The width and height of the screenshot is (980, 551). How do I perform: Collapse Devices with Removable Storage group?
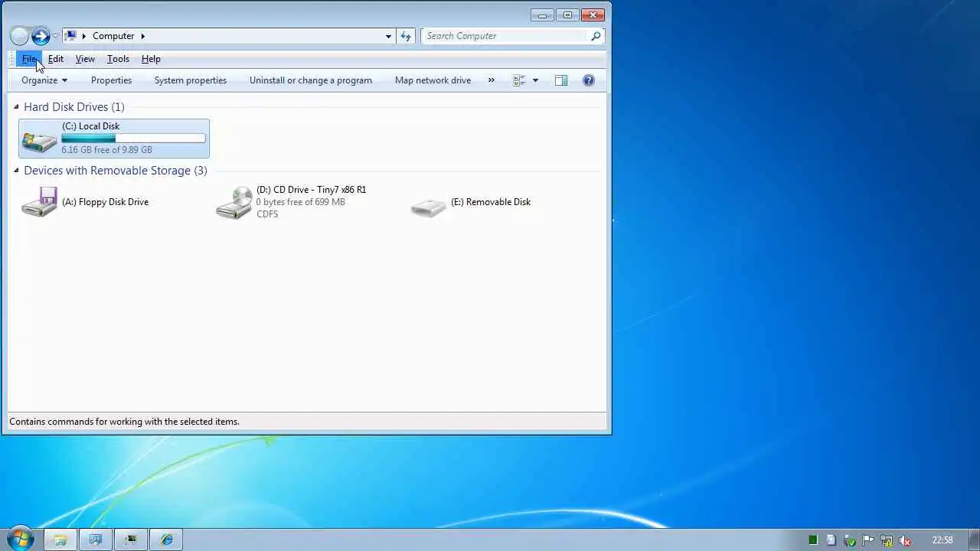click(x=16, y=171)
